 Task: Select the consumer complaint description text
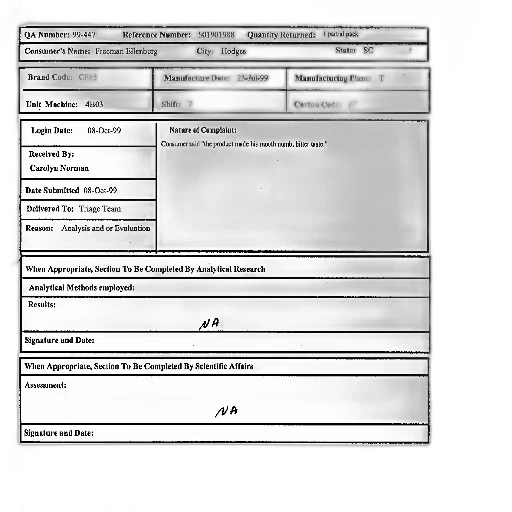tap(244, 144)
